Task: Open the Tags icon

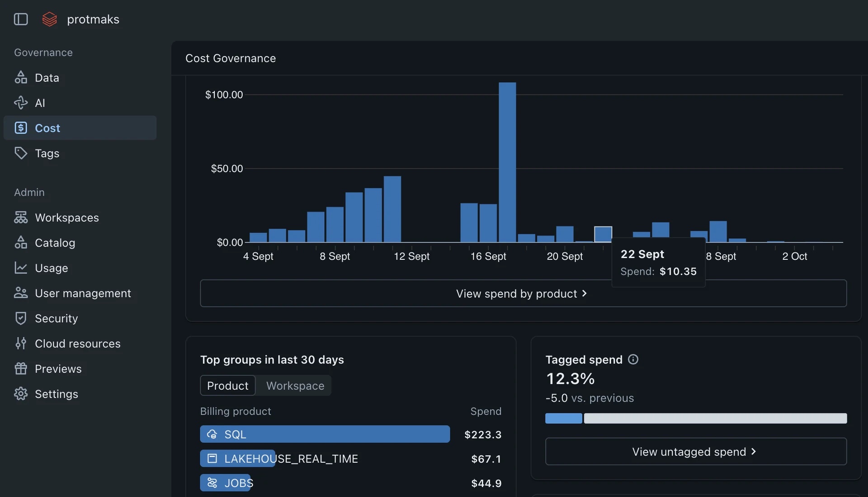Action: pyautogui.click(x=21, y=153)
